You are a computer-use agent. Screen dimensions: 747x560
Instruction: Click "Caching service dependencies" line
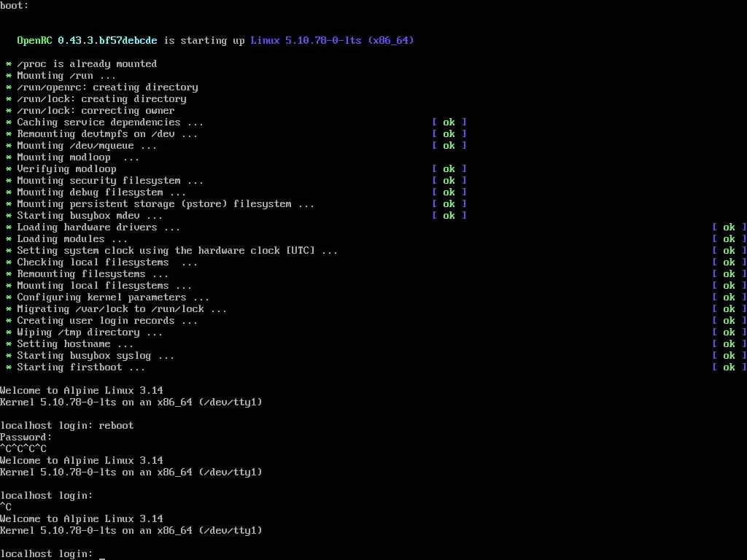point(110,122)
